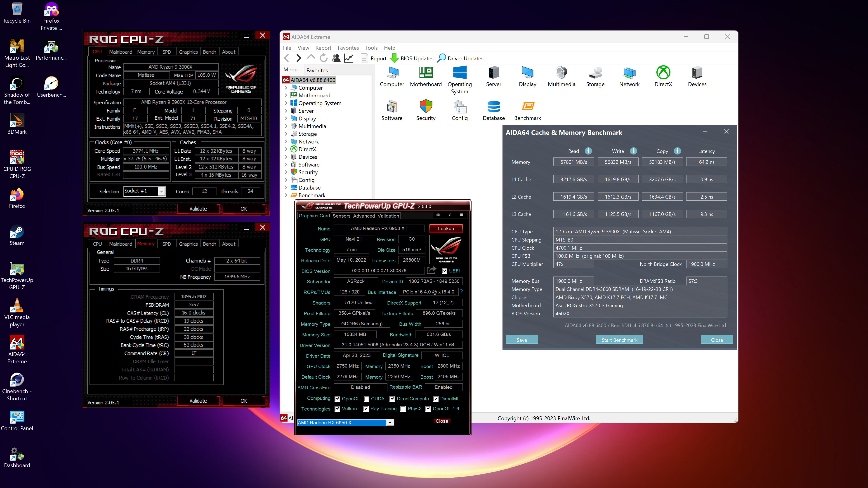Image resolution: width=868 pixels, height=488 pixels.
Task: Open the Computer category icon in AIDA64
Action: tap(392, 76)
